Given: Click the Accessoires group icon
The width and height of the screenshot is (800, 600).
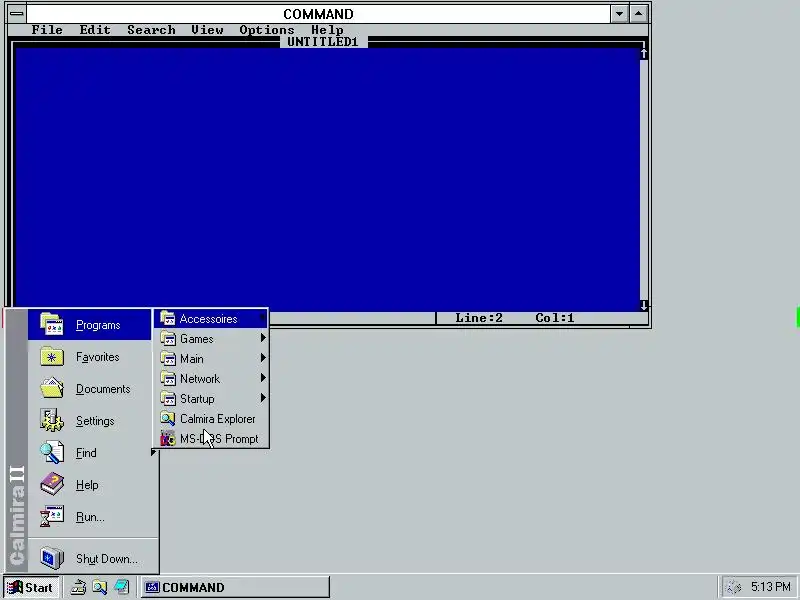Looking at the screenshot, I should [167, 319].
